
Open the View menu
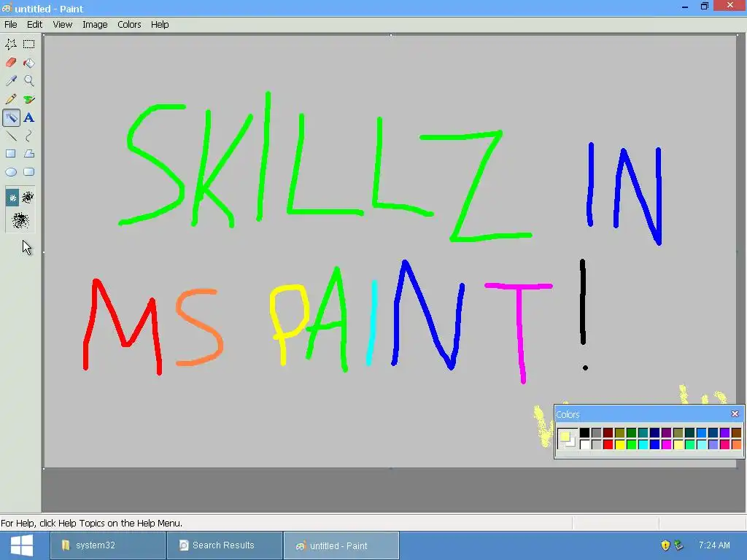coord(63,24)
